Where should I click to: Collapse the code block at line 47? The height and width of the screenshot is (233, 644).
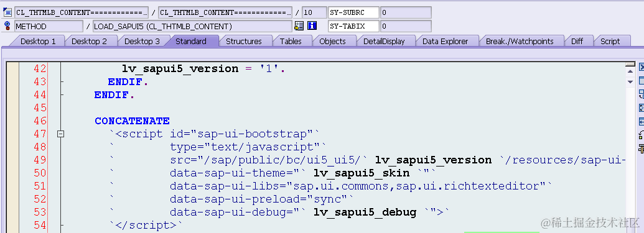click(x=61, y=134)
